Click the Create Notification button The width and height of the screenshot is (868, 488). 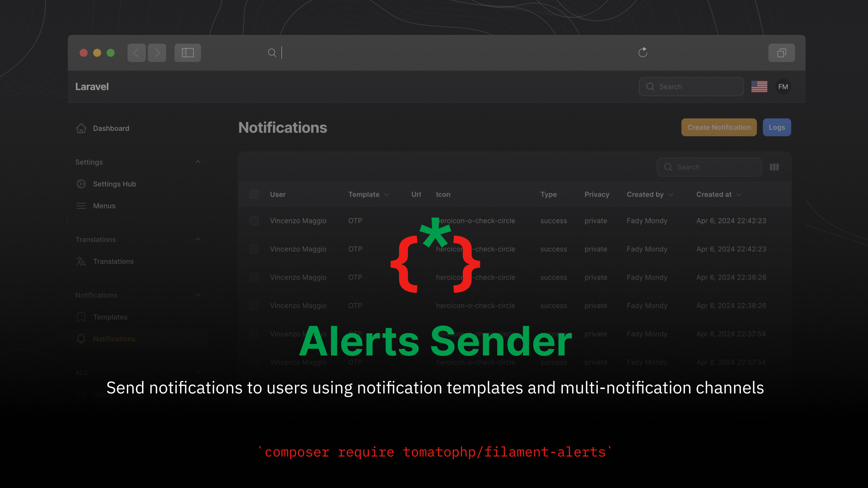click(719, 127)
